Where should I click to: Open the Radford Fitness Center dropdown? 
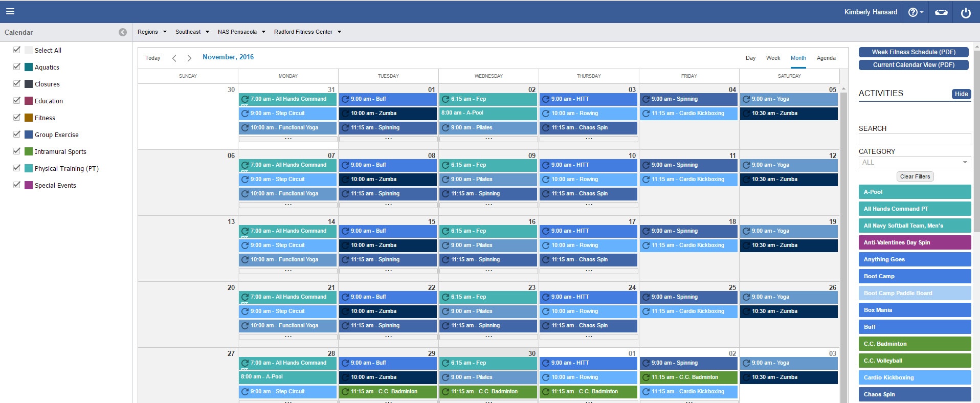tap(307, 32)
